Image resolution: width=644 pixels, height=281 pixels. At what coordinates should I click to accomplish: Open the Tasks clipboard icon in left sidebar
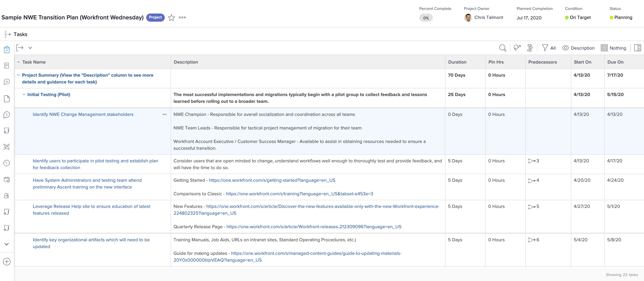[x=7, y=49]
